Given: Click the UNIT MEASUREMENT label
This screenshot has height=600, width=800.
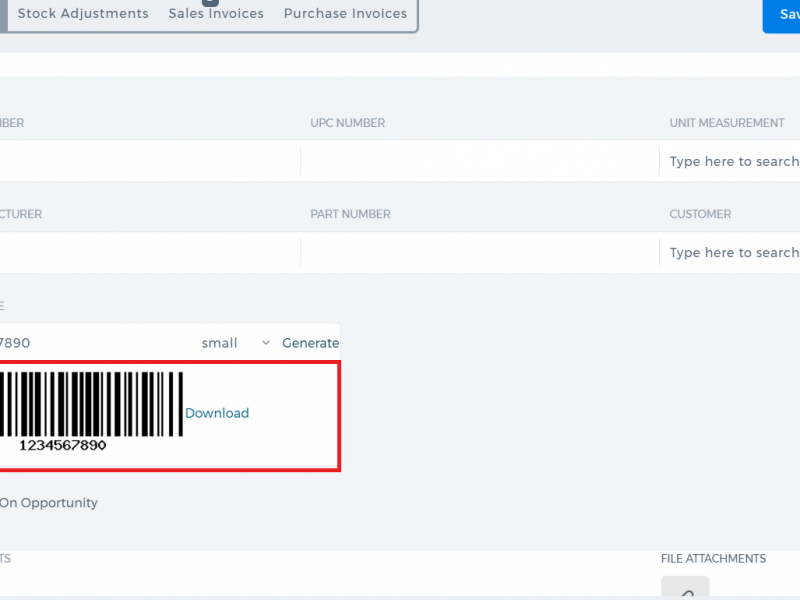Looking at the screenshot, I should point(727,123).
